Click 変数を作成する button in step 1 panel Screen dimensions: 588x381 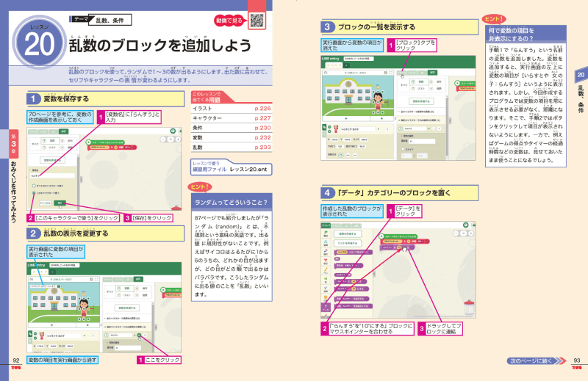[52, 160]
